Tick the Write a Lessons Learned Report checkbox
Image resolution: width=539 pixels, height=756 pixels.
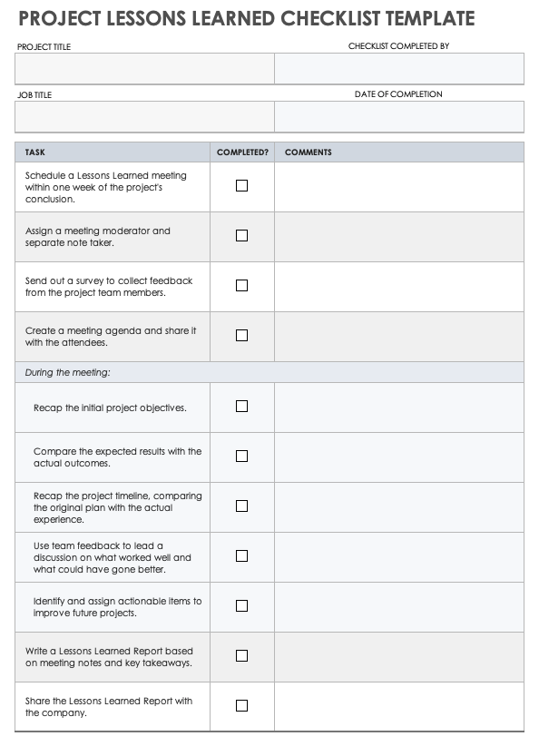point(241,655)
